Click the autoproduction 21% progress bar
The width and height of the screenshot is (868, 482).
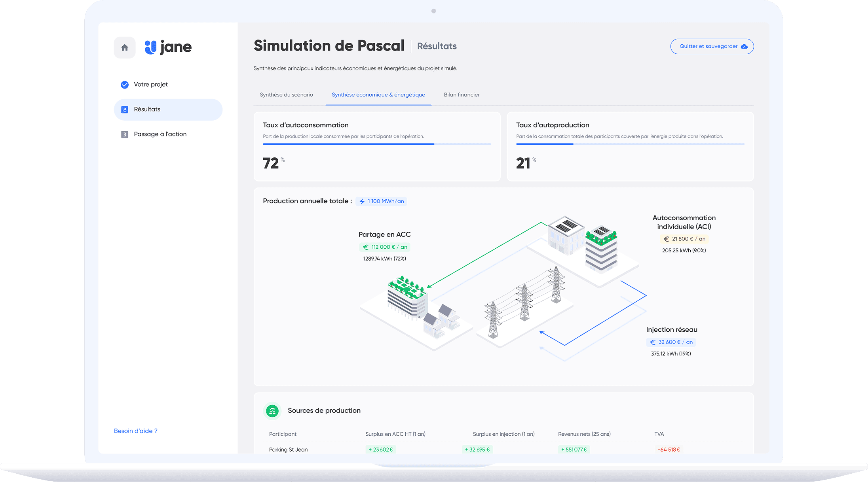[x=630, y=144]
